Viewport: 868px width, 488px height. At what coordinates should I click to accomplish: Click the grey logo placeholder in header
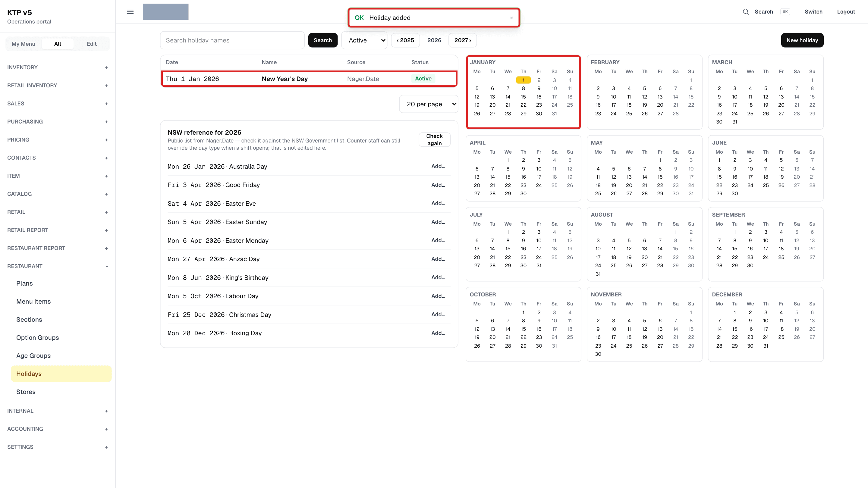tap(165, 12)
